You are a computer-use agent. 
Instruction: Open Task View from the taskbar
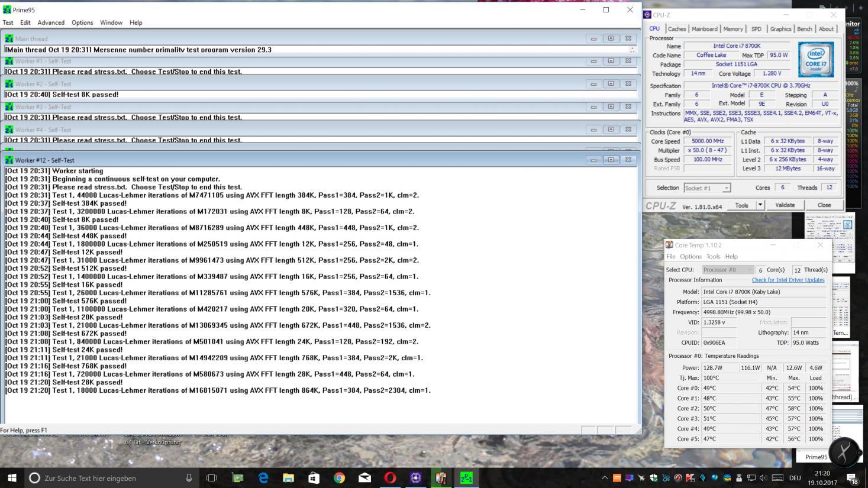[212, 478]
